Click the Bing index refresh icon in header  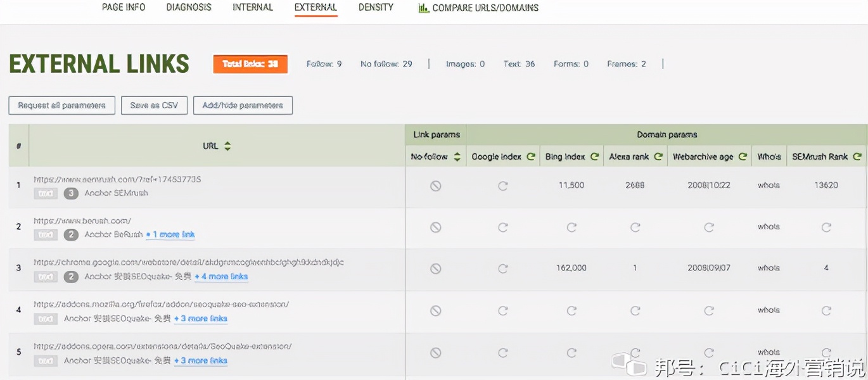tap(594, 156)
